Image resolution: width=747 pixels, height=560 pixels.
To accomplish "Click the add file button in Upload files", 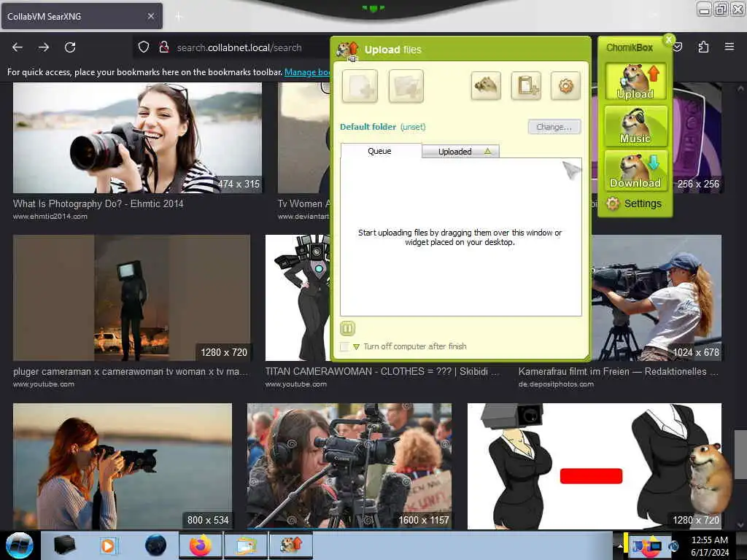I will pos(360,86).
